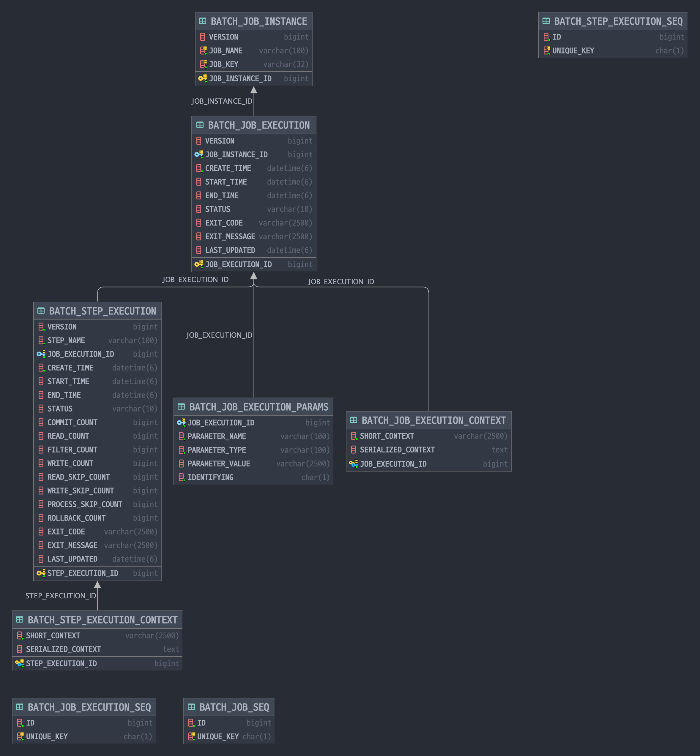The height and width of the screenshot is (756, 700).
Task: Click the BATCH_STEP_EXECUTION_CONTEXT table icon
Action: (20, 620)
